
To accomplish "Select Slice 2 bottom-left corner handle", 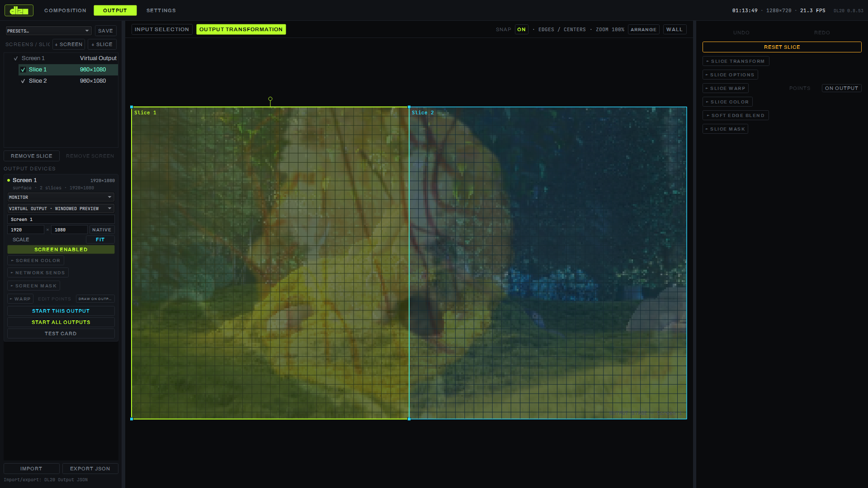I will point(409,419).
